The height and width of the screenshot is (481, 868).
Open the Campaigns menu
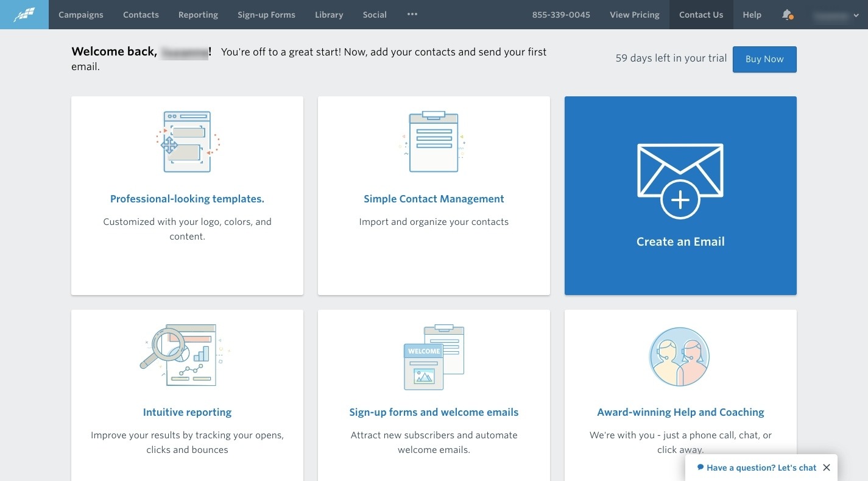pos(81,15)
